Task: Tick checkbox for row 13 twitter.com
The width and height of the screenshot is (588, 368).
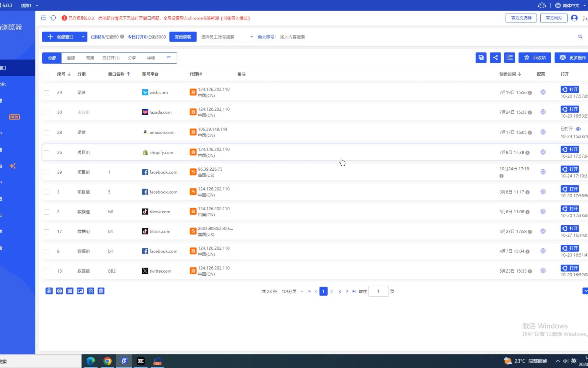Action: coord(47,271)
